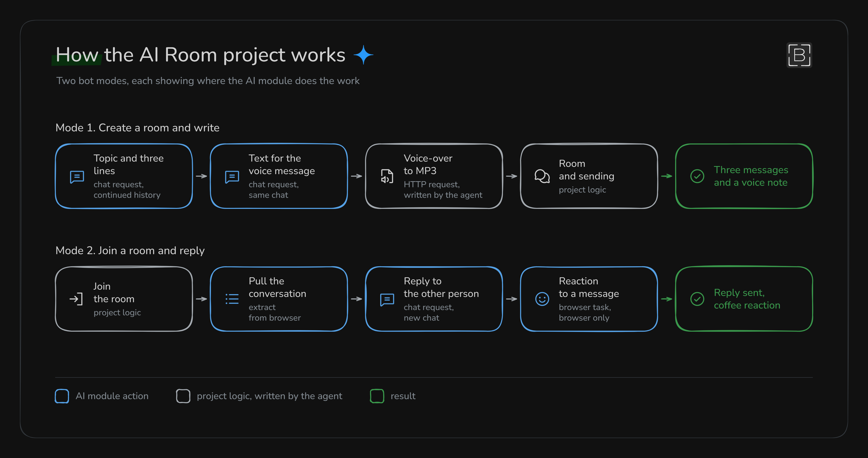Viewport: 868px width, 458px height.
Task: Select the 'Voice-over to MP3' card title
Action: pyautogui.click(x=428, y=164)
